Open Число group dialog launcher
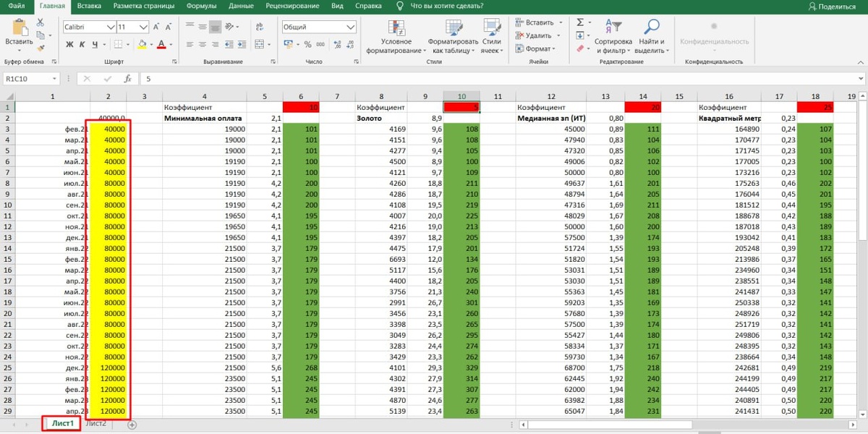Viewport: 868px width, 434px height. click(356, 62)
